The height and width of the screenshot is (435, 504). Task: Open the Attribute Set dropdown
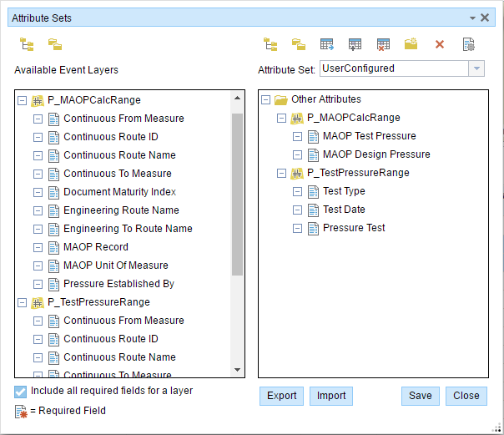coord(476,68)
